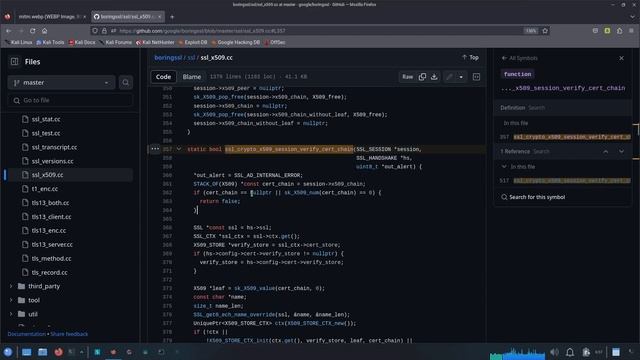Open notifications bell in tray
The height and width of the screenshot is (360, 640).
[570, 352]
